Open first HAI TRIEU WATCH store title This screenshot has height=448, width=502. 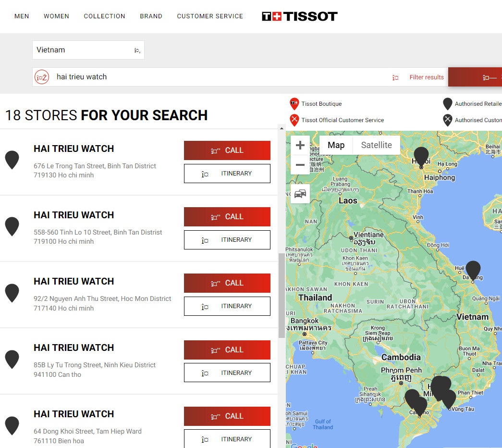74,149
